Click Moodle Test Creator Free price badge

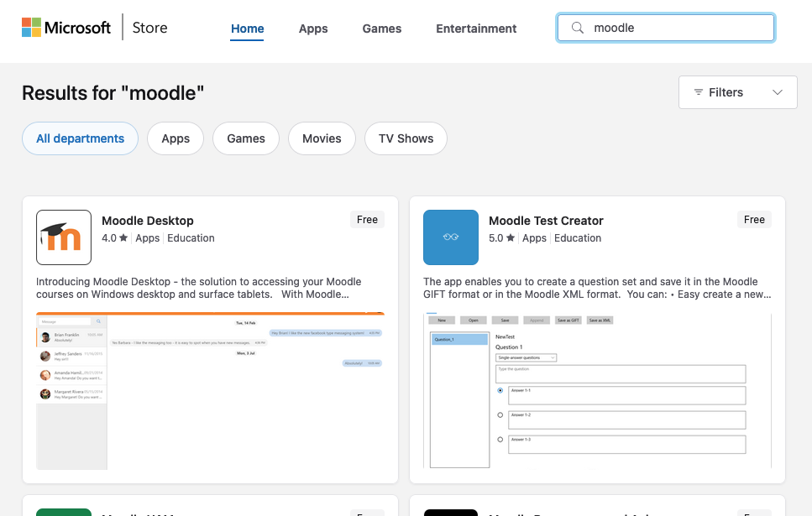[754, 220]
